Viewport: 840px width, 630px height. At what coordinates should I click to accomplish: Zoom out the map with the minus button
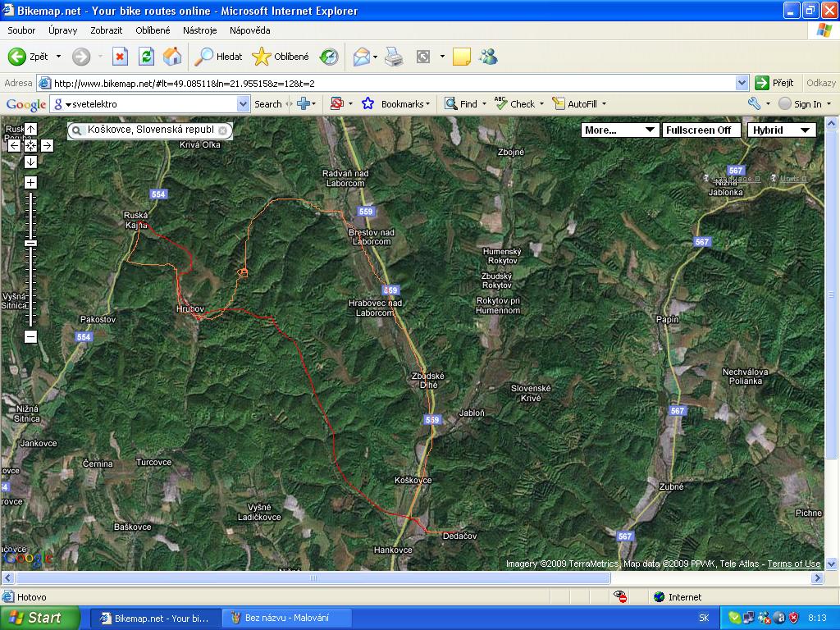30,336
